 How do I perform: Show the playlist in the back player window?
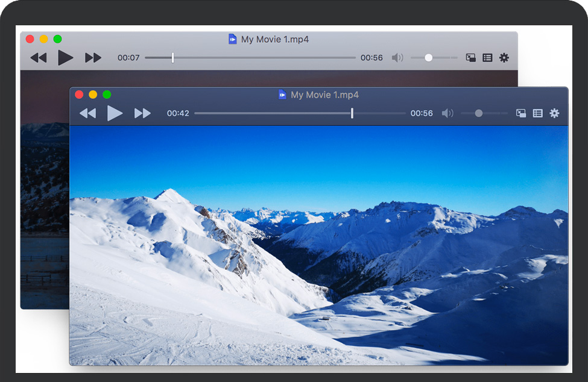(x=487, y=58)
